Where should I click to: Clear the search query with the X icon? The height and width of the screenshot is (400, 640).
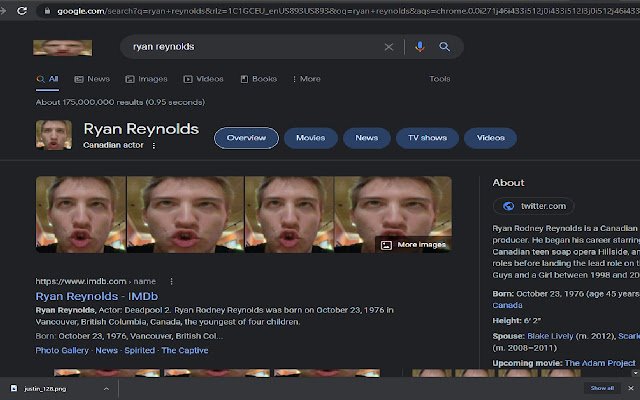pos(389,47)
